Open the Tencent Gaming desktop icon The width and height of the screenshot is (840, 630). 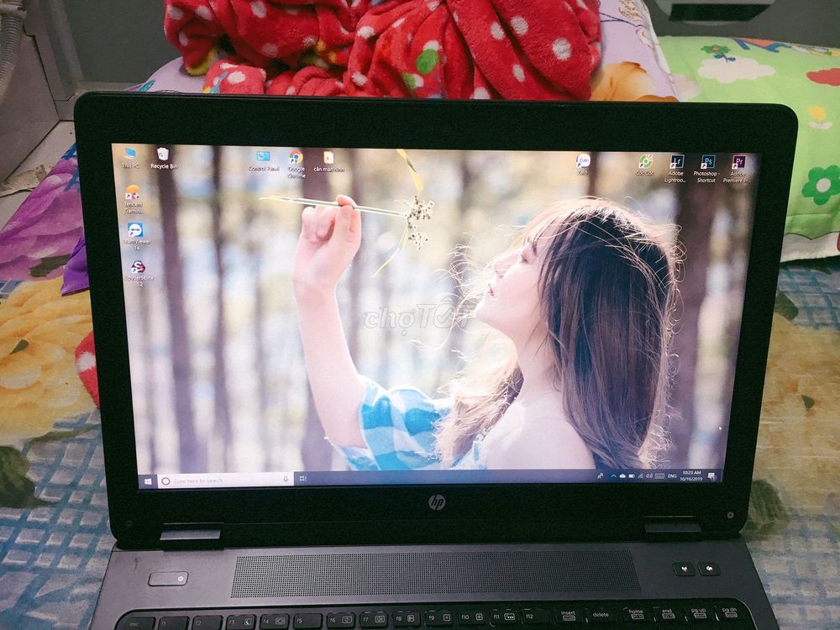(x=133, y=199)
